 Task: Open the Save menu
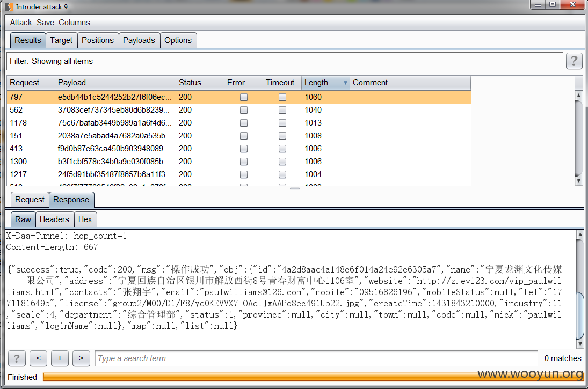(45, 23)
